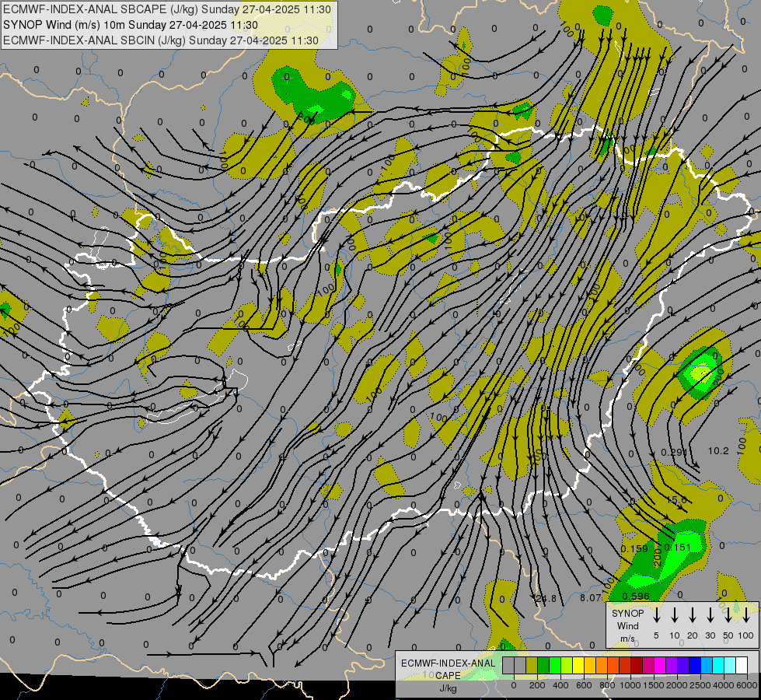761x700 pixels.
Task: Click the ECMWF-INDEX-ANAL label in CAPE legend
Action: (x=448, y=663)
